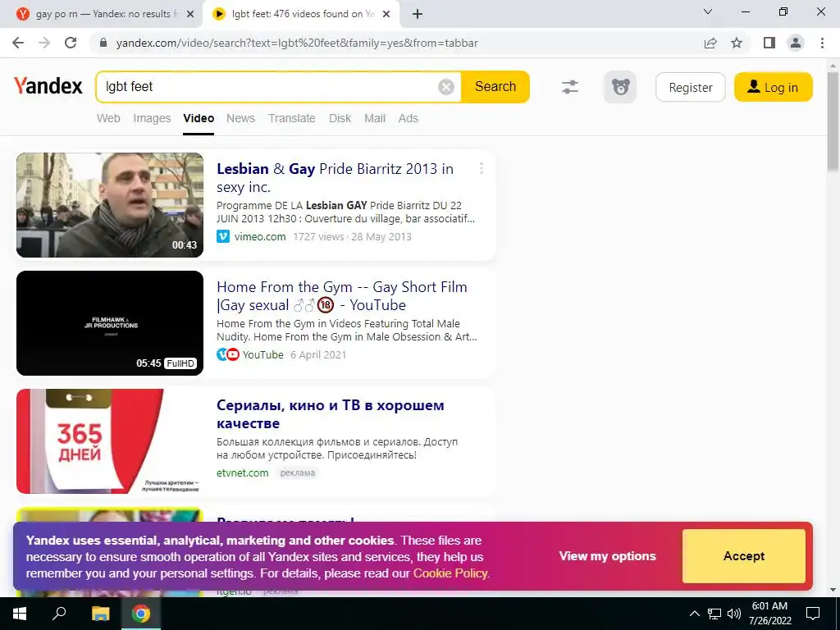Accept cookies with the Accept button
The image size is (840, 630).
click(744, 556)
